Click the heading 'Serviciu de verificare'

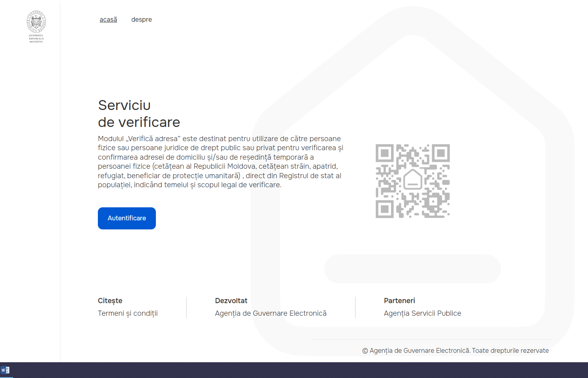coord(139,114)
